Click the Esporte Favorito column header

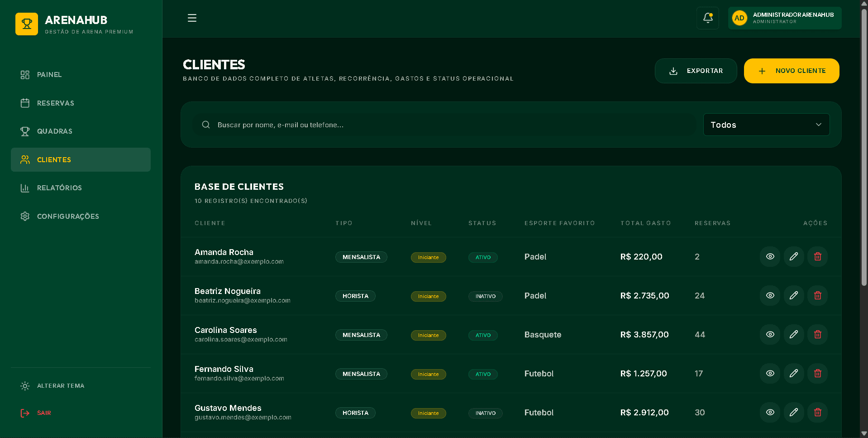pos(560,223)
